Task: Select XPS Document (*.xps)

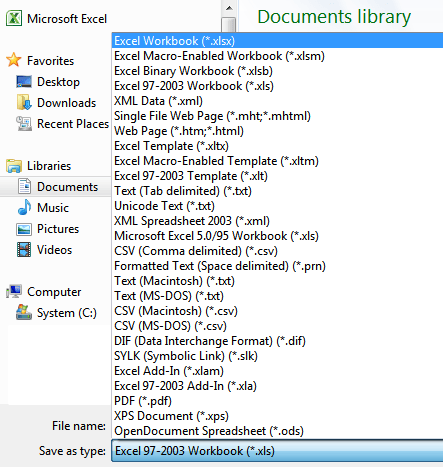Action: (277, 416)
